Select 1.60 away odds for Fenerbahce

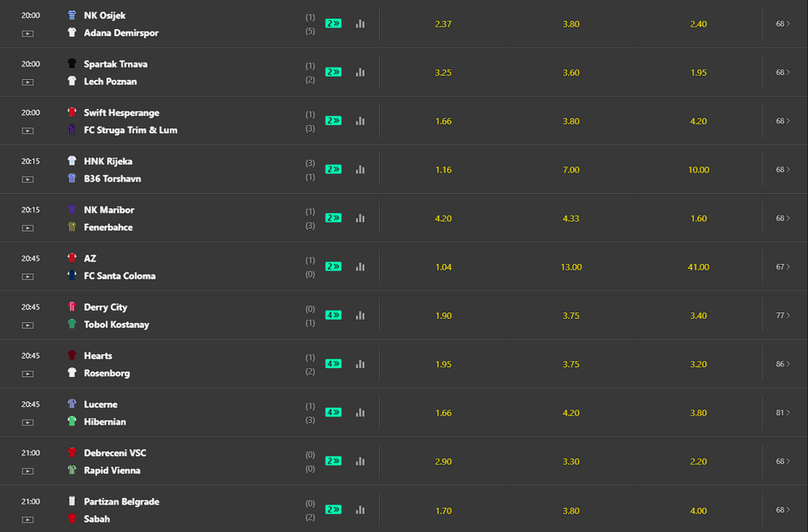tap(698, 218)
